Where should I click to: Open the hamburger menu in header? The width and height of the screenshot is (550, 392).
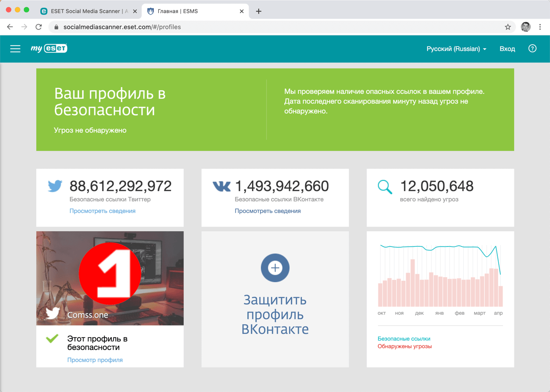15,49
